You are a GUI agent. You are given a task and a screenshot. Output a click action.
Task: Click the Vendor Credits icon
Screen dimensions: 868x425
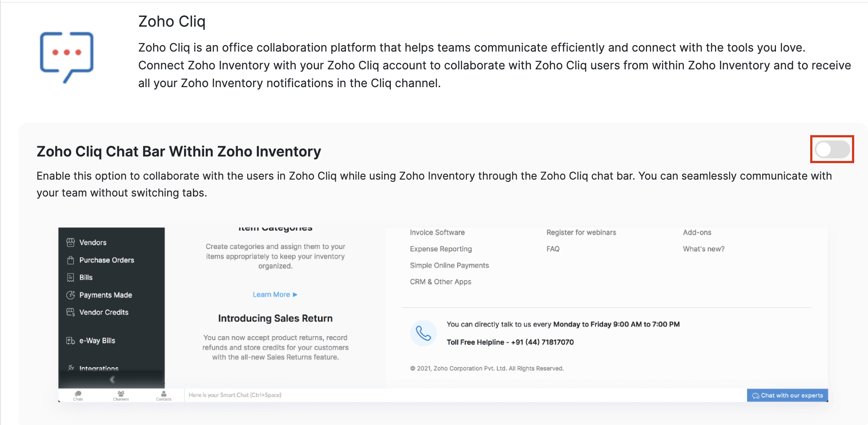click(x=70, y=312)
